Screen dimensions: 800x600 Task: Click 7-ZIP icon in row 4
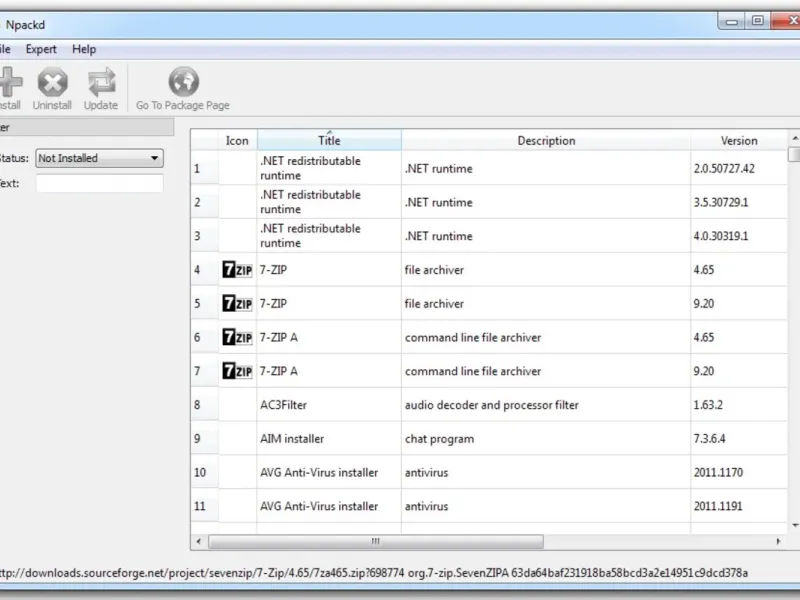coord(237,269)
